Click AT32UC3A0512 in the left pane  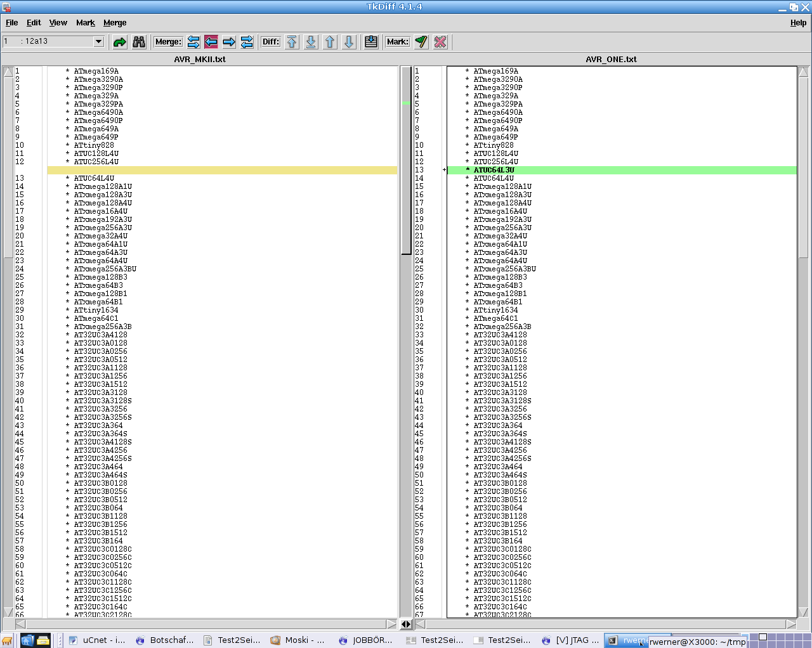tap(100, 360)
